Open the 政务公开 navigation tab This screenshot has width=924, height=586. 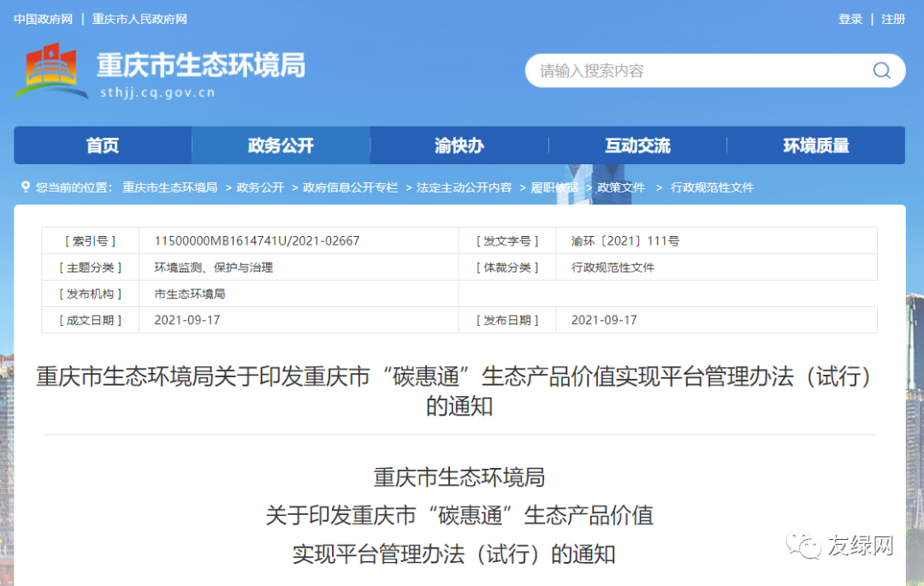(281, 145)
